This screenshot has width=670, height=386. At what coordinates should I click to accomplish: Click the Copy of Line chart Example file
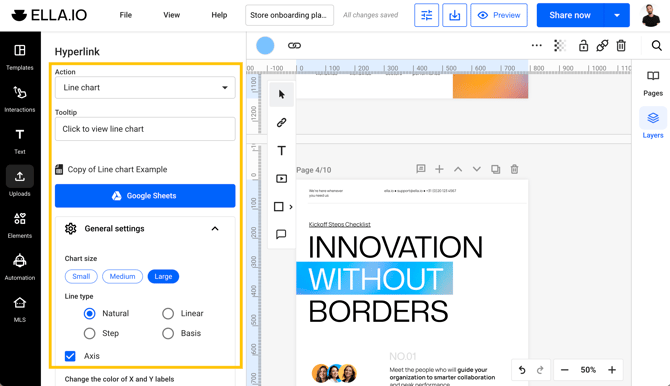pos(111,170)
